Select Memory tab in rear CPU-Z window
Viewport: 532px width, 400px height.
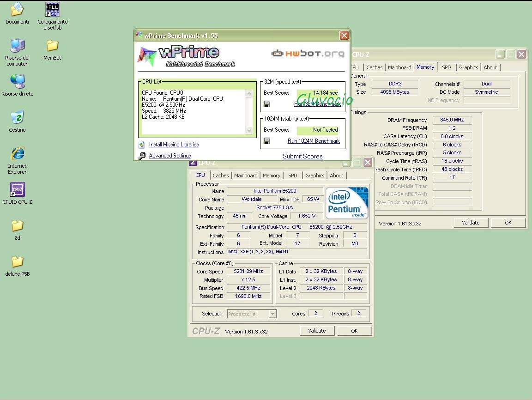point(425,67)
